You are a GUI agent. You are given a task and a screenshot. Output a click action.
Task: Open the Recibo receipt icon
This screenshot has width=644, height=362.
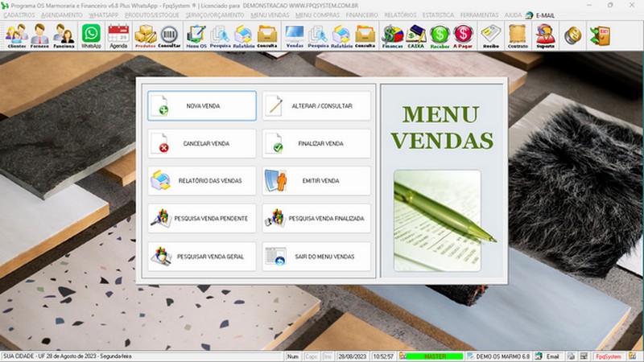pos(491,35)
